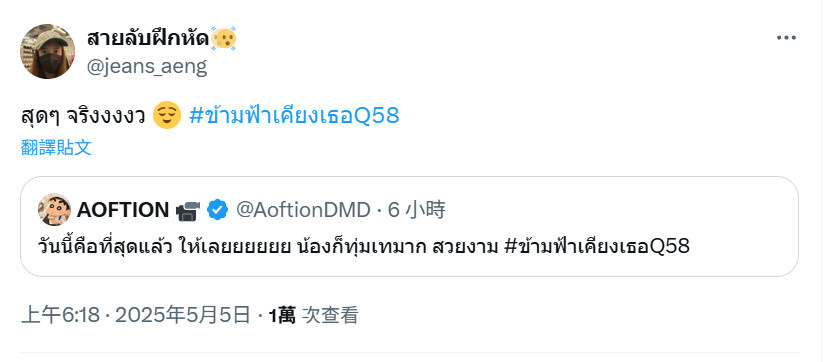The width and height of the screenshot is (828, 362).
Task: Click AOFTION's Shin-chan avatar
Action: point(54,209)
